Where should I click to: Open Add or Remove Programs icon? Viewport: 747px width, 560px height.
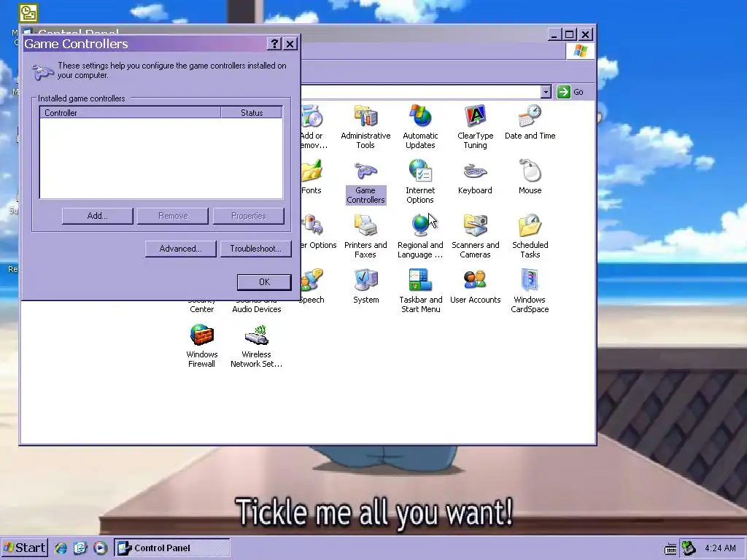(x=314, y=127)
